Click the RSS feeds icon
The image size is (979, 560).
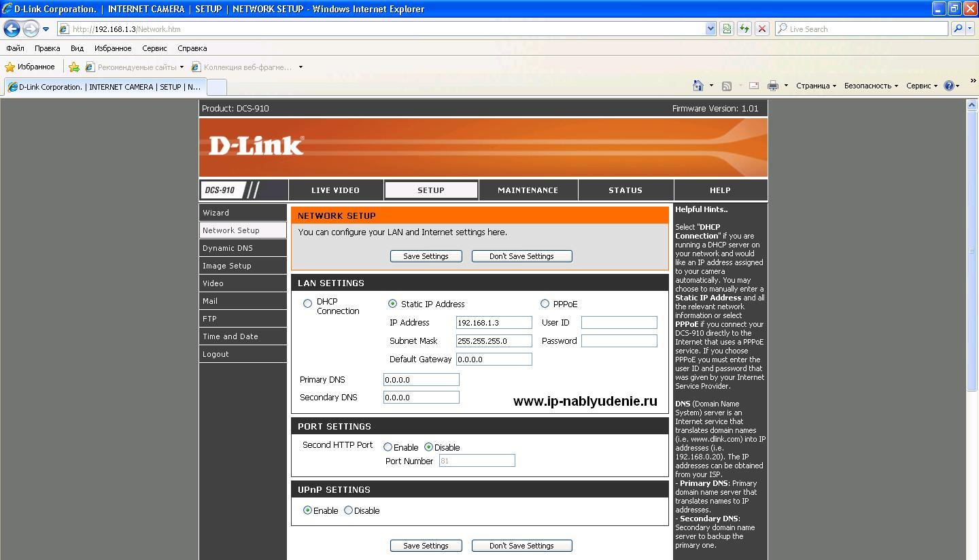tap(727, 86)
